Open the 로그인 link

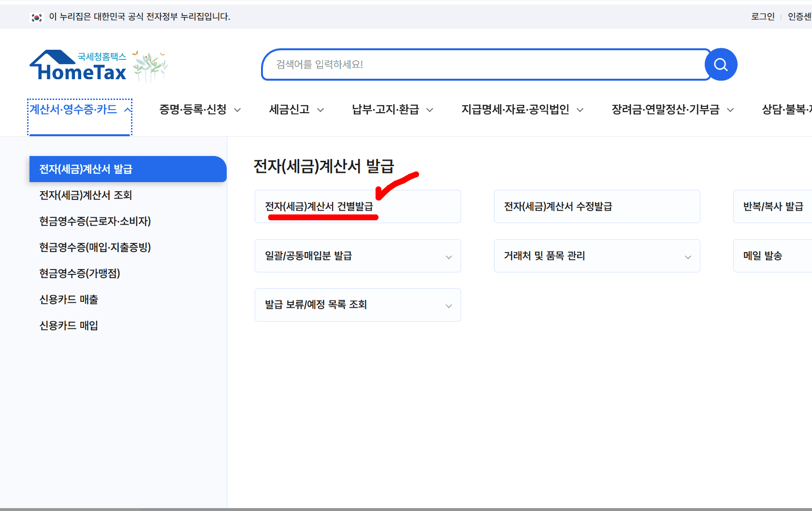click(763, 16)
